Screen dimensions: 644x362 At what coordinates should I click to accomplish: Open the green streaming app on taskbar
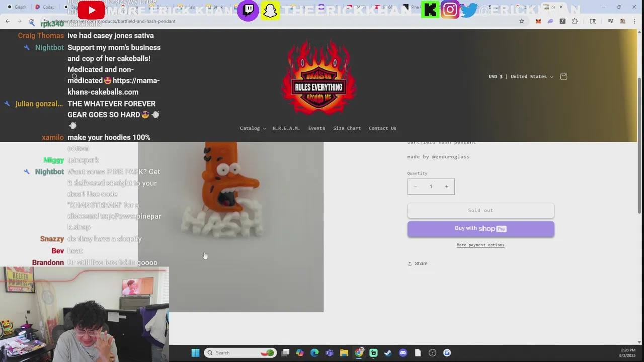coord(373,353)
